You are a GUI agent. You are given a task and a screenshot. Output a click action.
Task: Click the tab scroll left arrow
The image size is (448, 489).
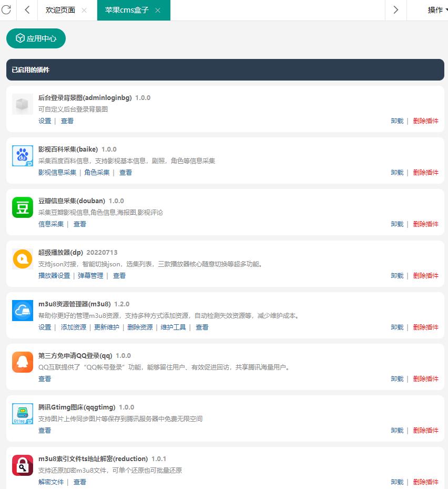[27, 10]
